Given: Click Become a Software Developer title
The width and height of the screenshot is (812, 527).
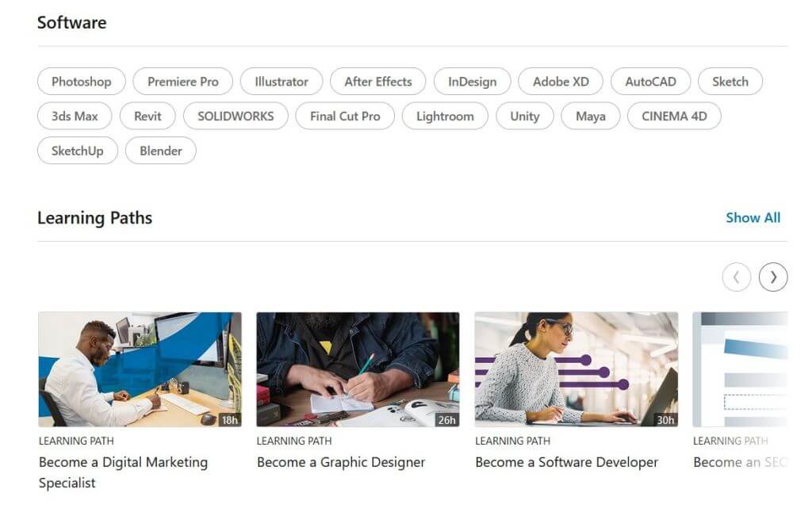Looking at the screenshot, I should tap(566, 462).
